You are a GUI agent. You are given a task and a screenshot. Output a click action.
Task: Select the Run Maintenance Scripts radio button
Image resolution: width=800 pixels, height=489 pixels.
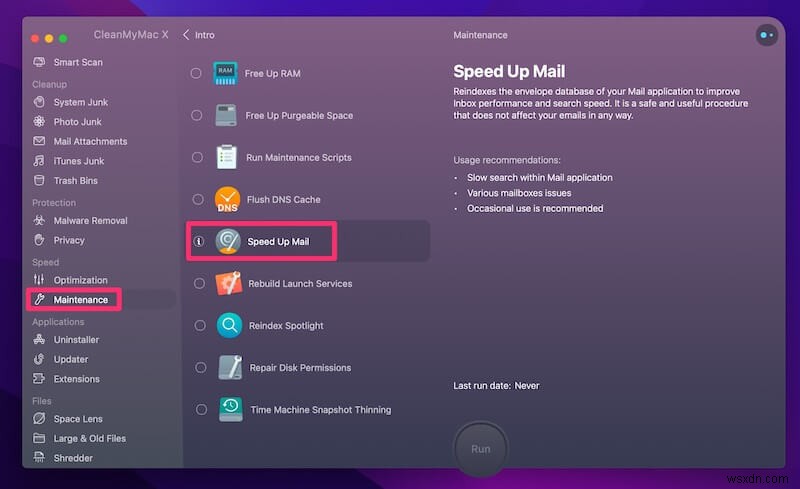(197, 157)
